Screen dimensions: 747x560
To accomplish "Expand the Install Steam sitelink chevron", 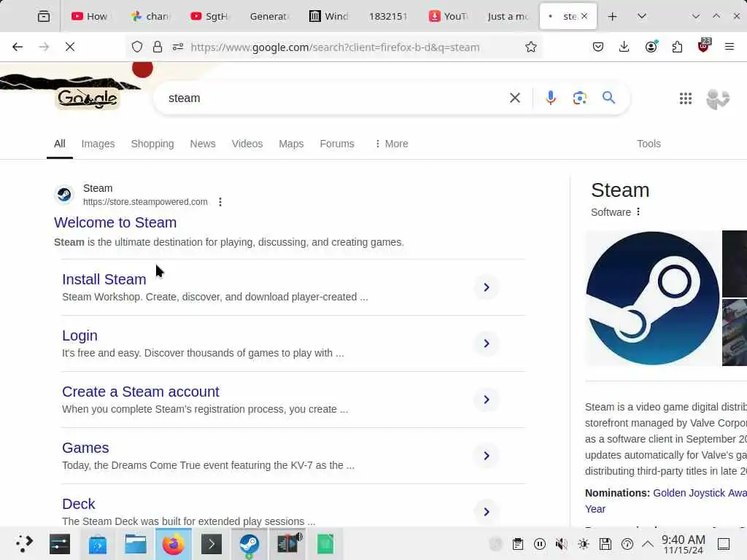I will point(487,287).
